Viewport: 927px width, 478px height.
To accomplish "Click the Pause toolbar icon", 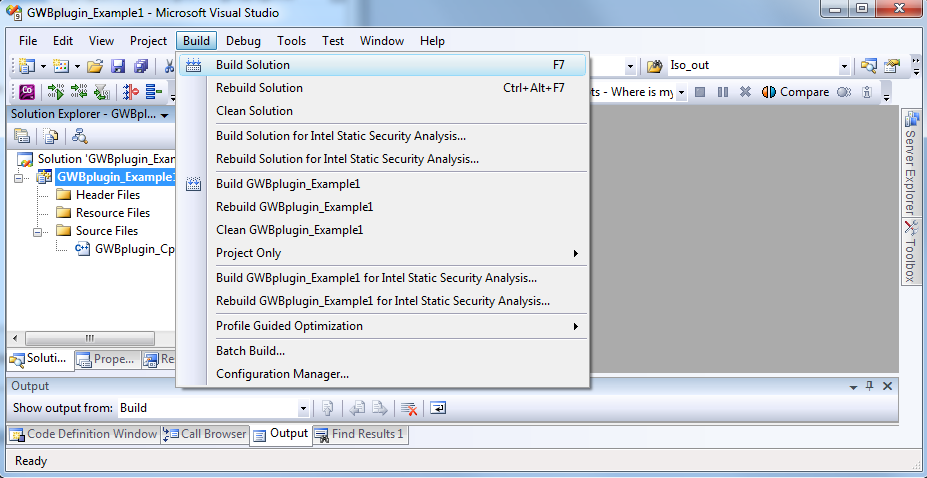I will [722, 92].
